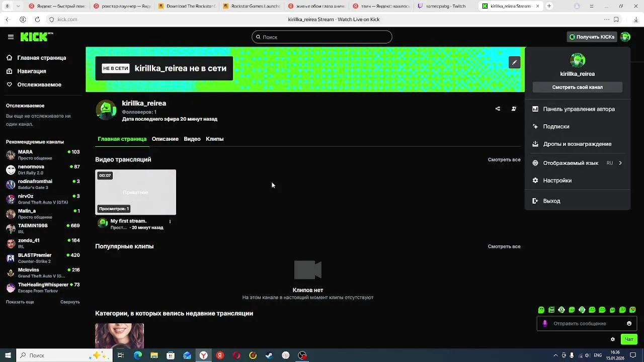Open the 00:07 stream video thumbnail
Screen dimensions: 644x362
[136, 192]
